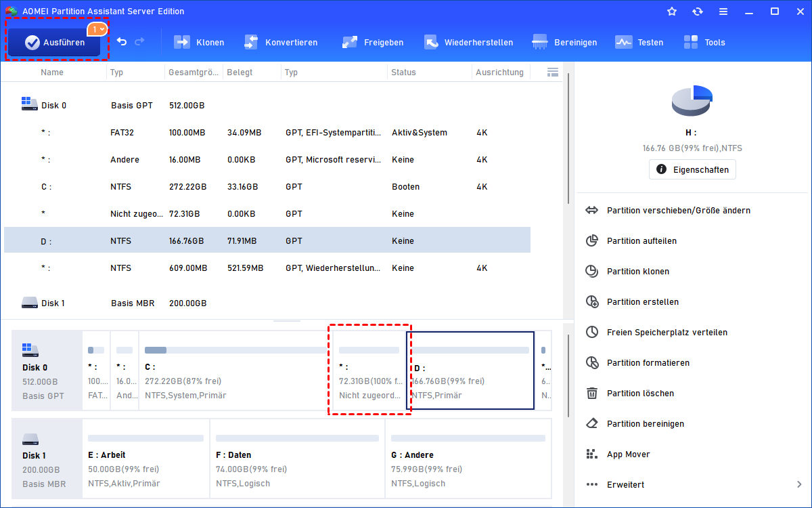Select Disk 0 block in disk map
Screen dimensions: 812x508
point(47,371)
